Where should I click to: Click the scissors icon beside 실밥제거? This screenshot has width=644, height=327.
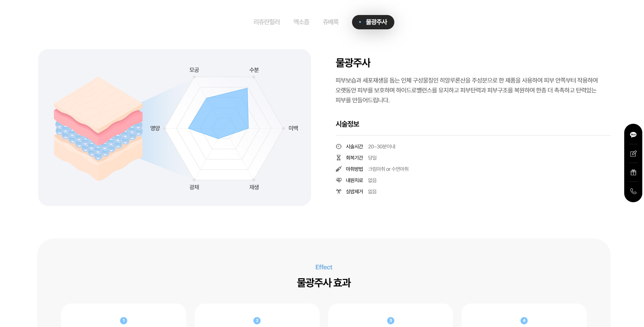click(x=338, y=192)
